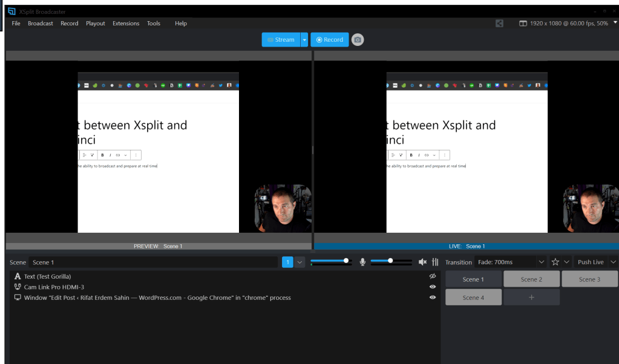Expand the Stream button dropdown arrow
This screenshot has height=364, width=619.
click(304, 39)
